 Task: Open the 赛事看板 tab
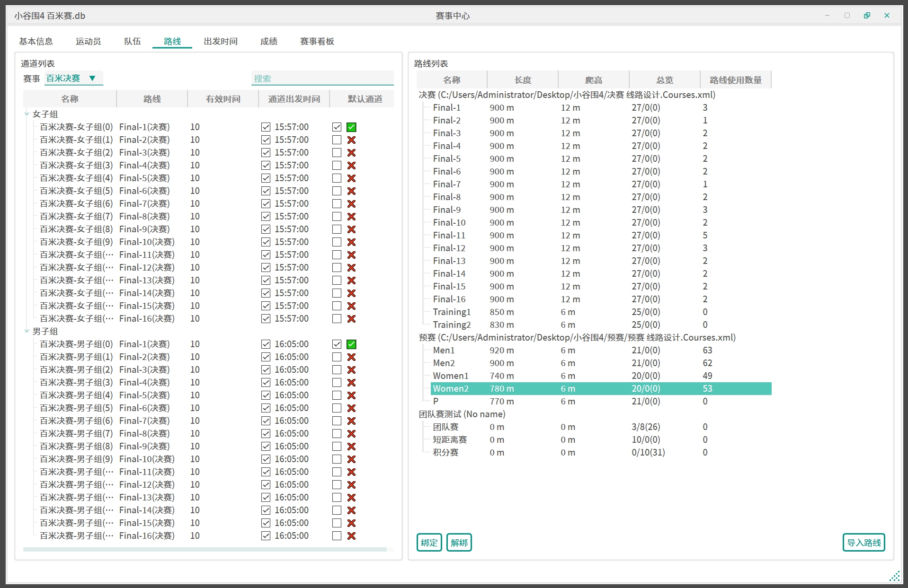(317, 41)
